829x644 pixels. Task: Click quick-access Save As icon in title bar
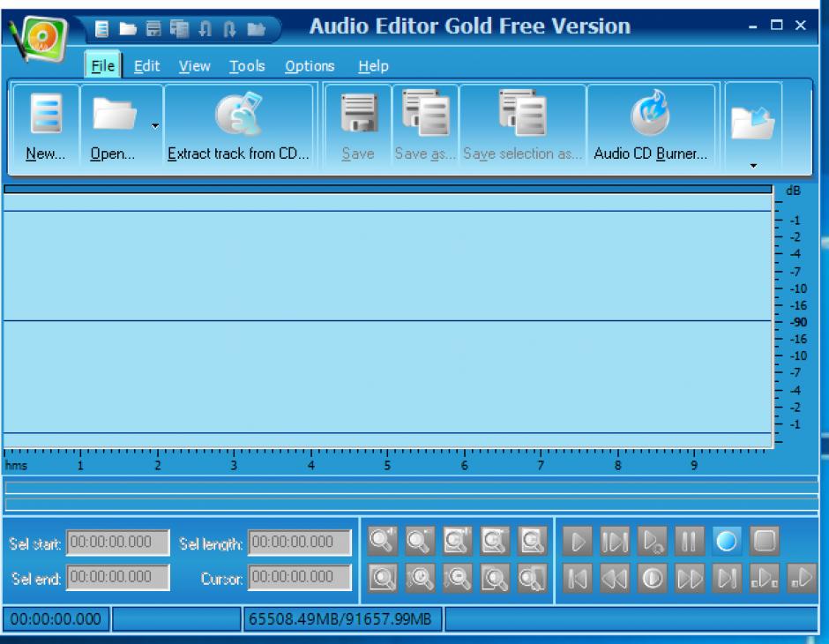[x=179, y=28]
